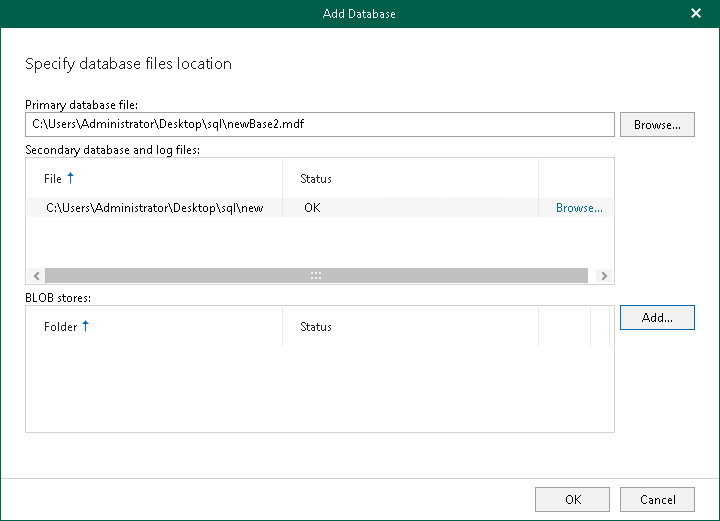Image resolution: width=720 pixels, height=521 pixels.
Task: Click the Add Database title bar
Action: [359, 14]
